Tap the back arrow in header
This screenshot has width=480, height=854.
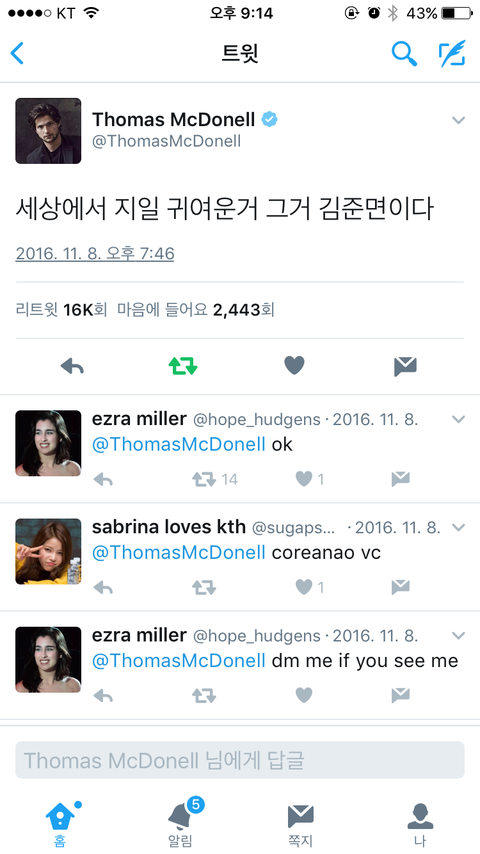pos(17,53)
